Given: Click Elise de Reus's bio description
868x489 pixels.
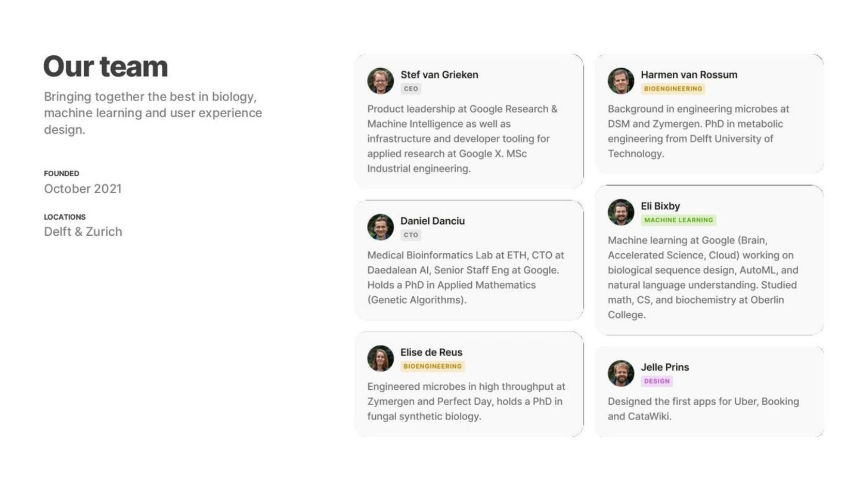Looking at the screenshot, I should pyautogui.click(x=466, y=402).
